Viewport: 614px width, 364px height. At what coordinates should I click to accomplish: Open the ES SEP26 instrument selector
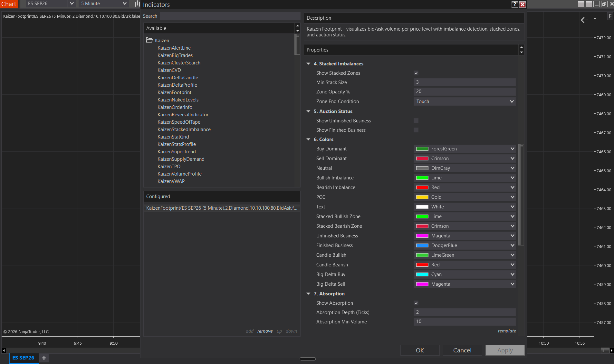tap(50, 4)
